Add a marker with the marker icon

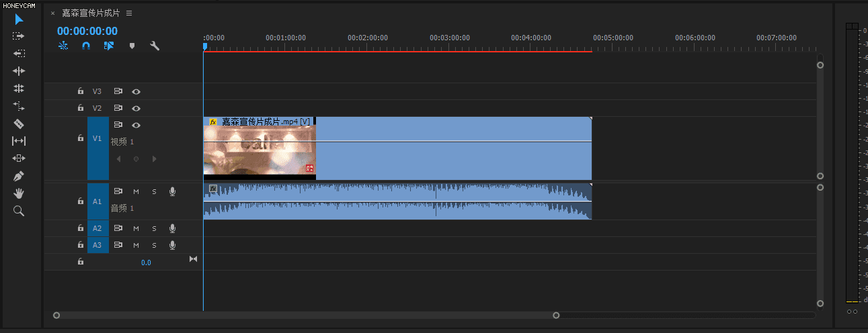coord(132,46)
